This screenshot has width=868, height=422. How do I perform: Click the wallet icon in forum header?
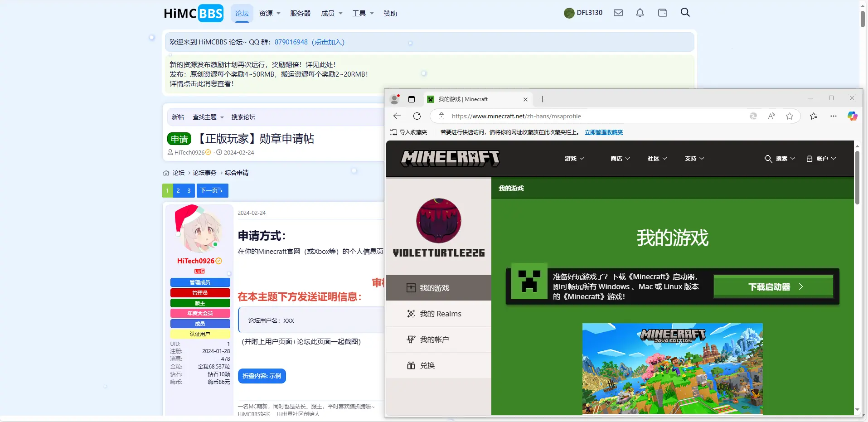tap(663, 13)
